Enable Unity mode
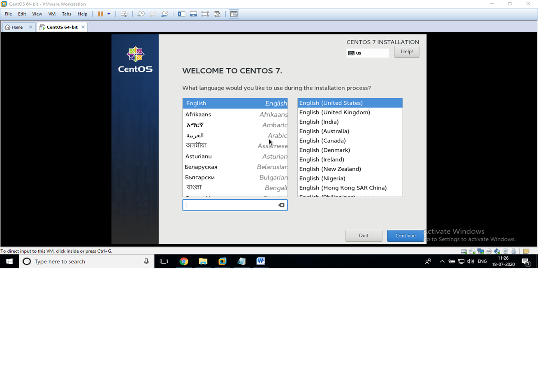 click(217, 14)
